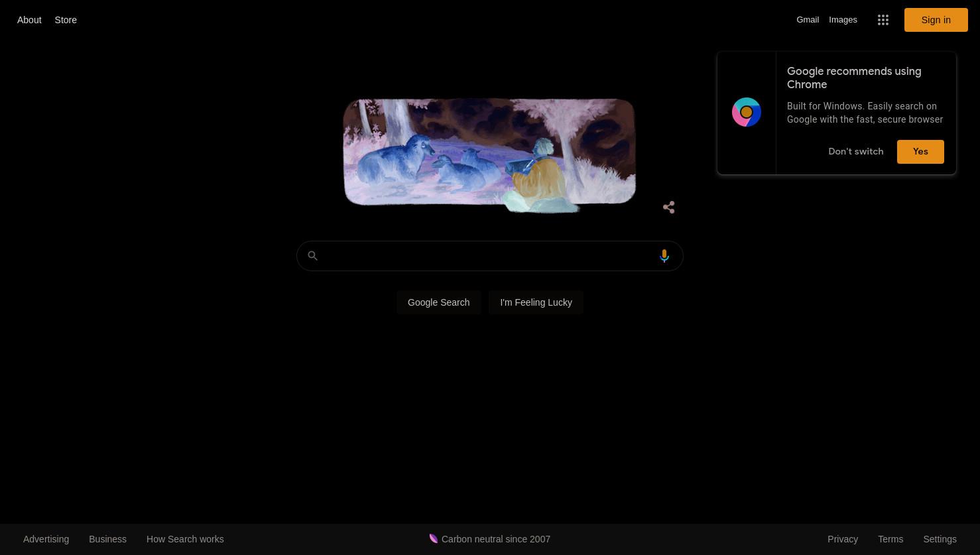
Task: Click the leaf icon beside Carbon neutral
Action: pos(434,538)
